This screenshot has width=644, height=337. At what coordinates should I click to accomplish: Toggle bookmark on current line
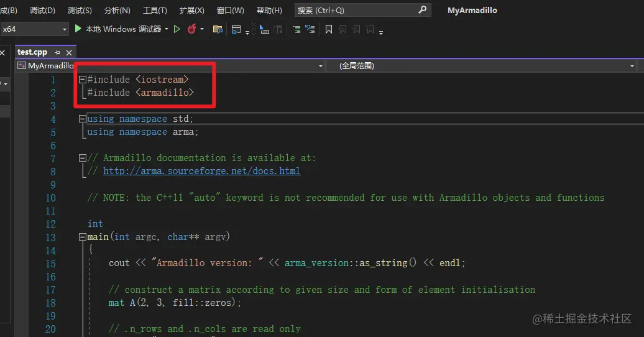tap(329, 29)
